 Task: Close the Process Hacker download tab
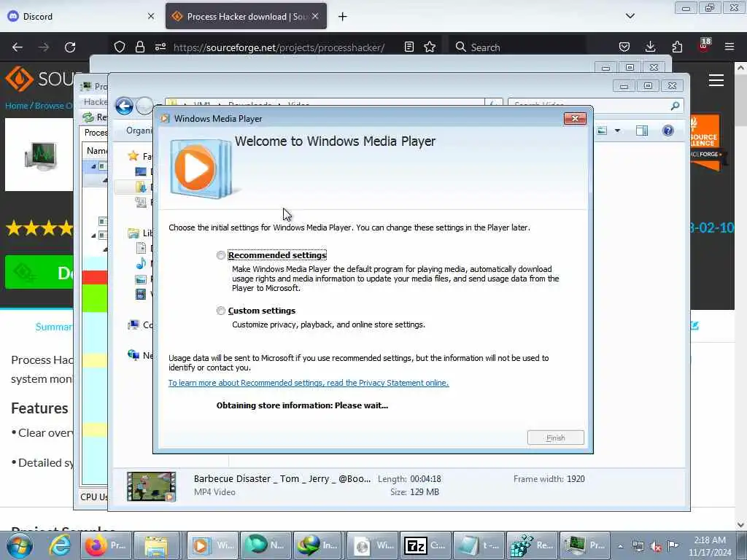pyautogui.click(x=315, y=16)
